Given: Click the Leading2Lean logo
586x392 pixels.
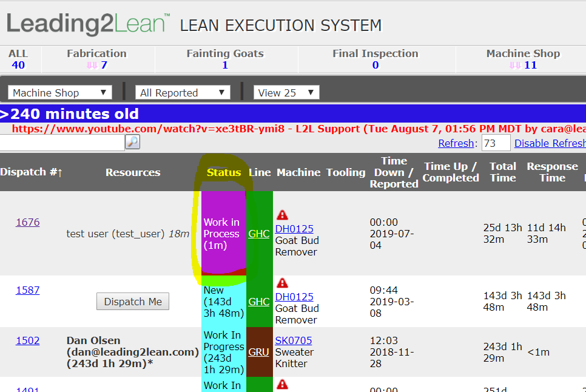Looking at the screenshot, I should [88, 24].
